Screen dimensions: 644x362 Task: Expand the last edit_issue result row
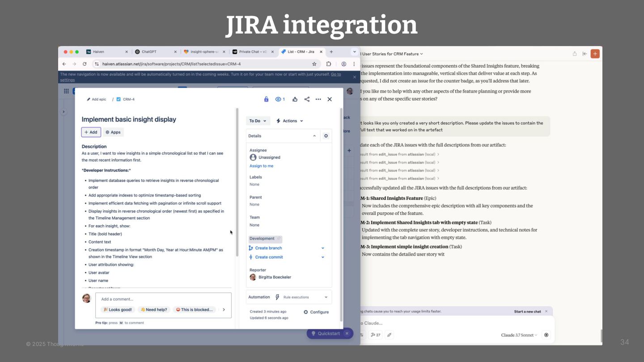click(400, 178)
